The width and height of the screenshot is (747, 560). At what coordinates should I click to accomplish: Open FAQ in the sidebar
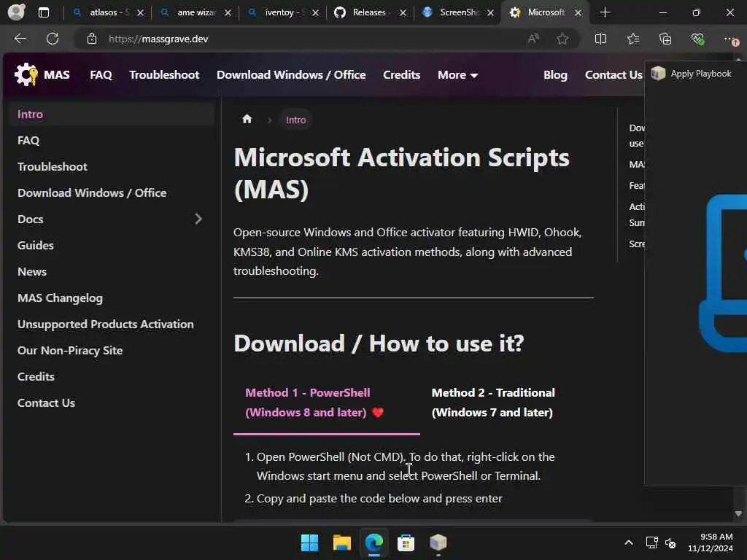pos(112,141)
